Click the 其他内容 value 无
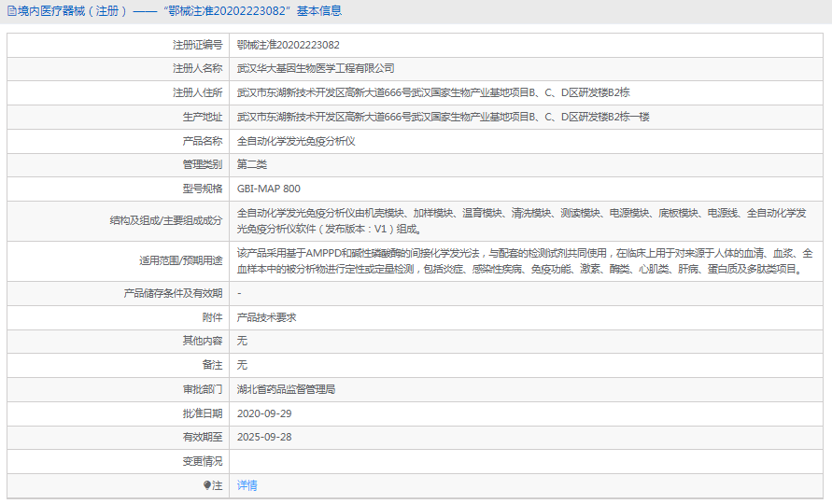Image resolution: width=832 pixels, height=504 pixels. (x=242, y=341)
